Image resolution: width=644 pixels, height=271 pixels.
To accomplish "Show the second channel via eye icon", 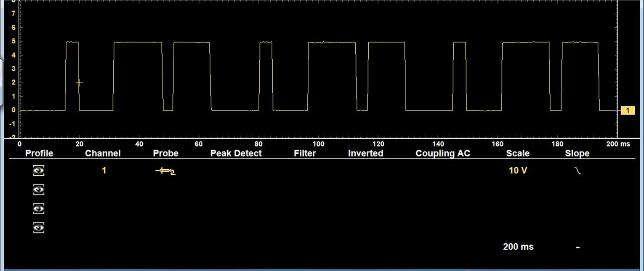I will (x=39, y=190).
